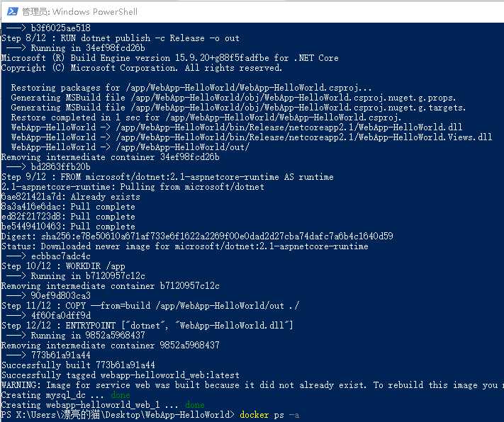This screenshot has height=422, width=504.
Task: Click the PS prompt path on the last line
Action: [x=118, y=415]
